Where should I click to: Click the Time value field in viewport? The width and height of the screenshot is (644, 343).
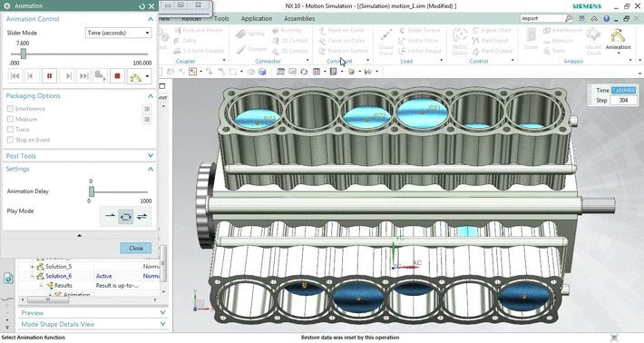pos(623,91)
